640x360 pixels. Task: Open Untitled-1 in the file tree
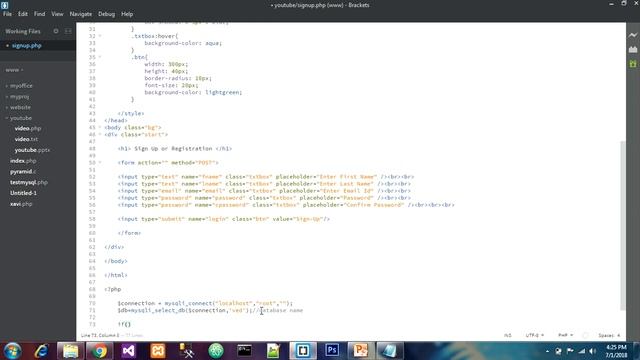[x=23, y=193]
